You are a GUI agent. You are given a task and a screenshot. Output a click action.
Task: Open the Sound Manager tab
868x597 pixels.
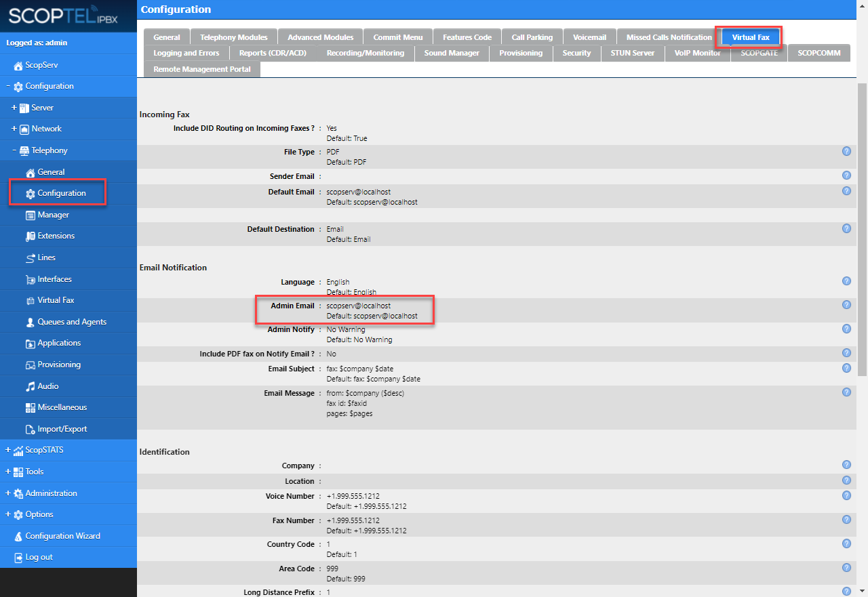click(x=452, y=53)
